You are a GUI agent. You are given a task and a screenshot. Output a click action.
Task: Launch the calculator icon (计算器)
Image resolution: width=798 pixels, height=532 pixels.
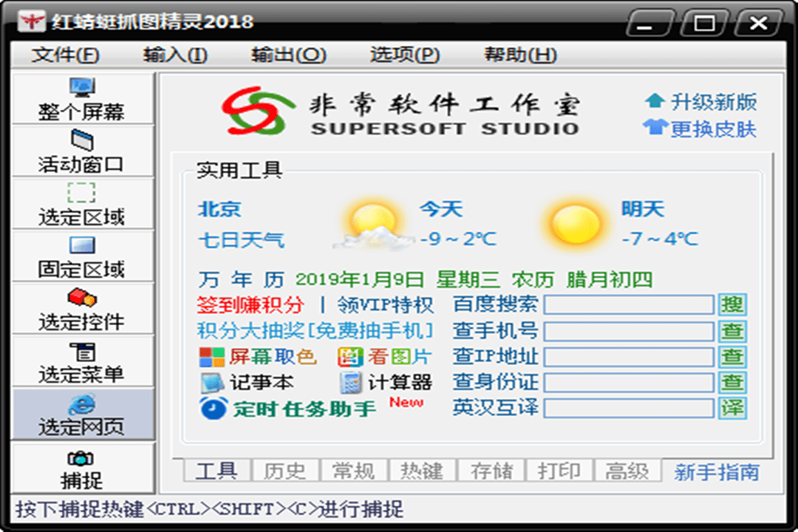[350, 383]
